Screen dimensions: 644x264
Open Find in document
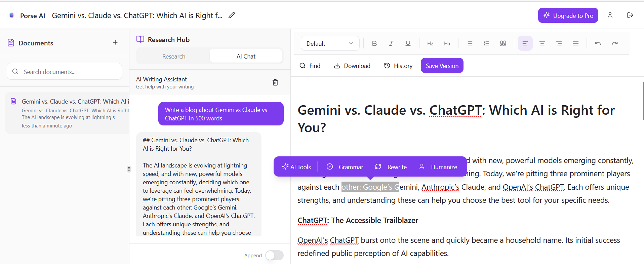tap(310, 66)
